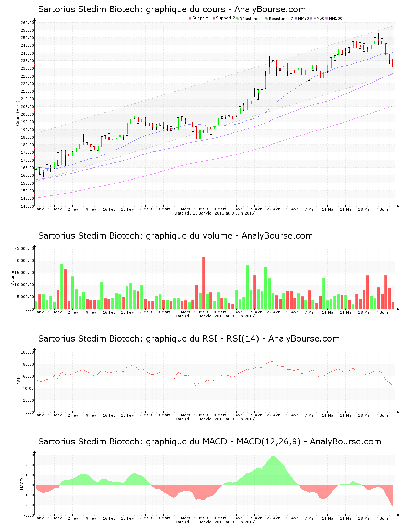The height and width of the screenshot is (532, 412).
Task: Click the 250.00 value on price axis
Action: [x=27, y=38]
